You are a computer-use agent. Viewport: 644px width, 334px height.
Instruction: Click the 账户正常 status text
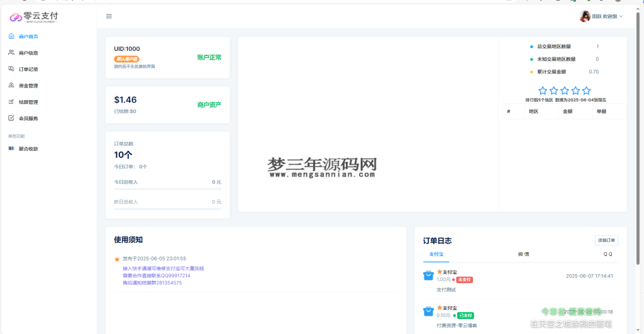pyautogui.click(x=209, y=57)
